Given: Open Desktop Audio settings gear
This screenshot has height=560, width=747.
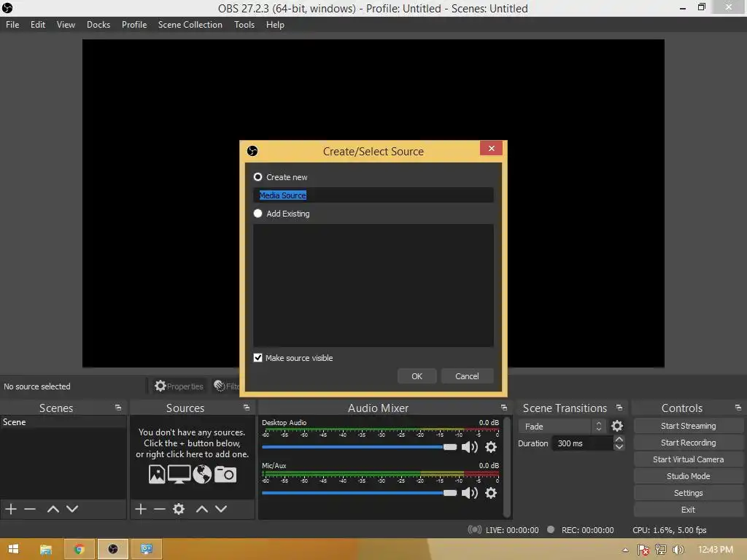Looking at the screenshot, I should (491, 447).
